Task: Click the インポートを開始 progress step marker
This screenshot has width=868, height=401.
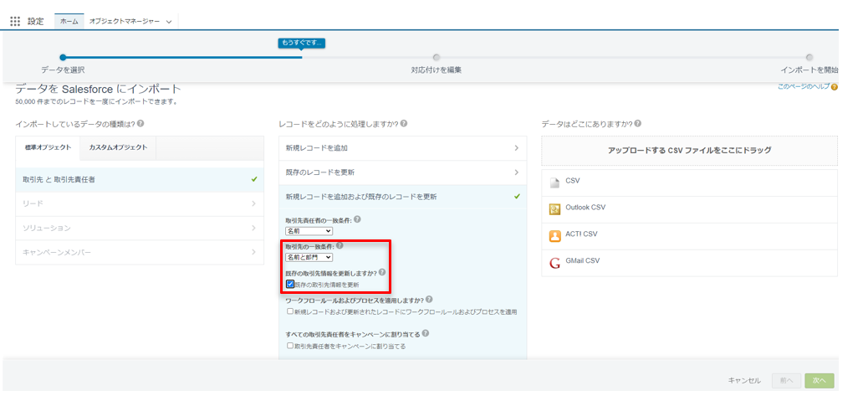Action: (809, 57)
